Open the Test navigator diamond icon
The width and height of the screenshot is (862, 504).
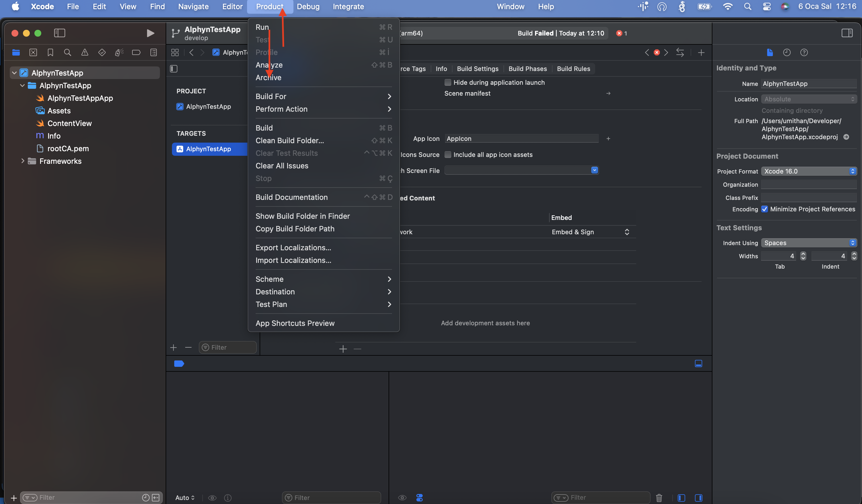[102, 52]
